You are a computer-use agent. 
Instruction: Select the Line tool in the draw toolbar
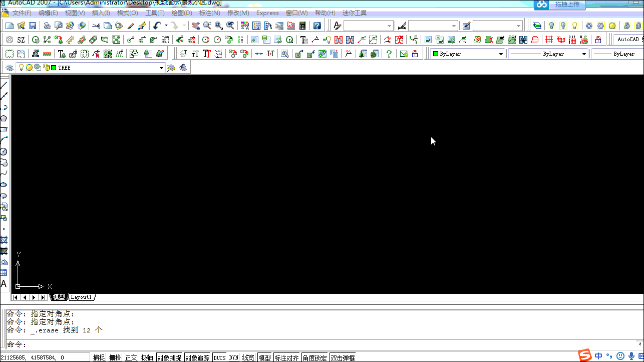4,85
